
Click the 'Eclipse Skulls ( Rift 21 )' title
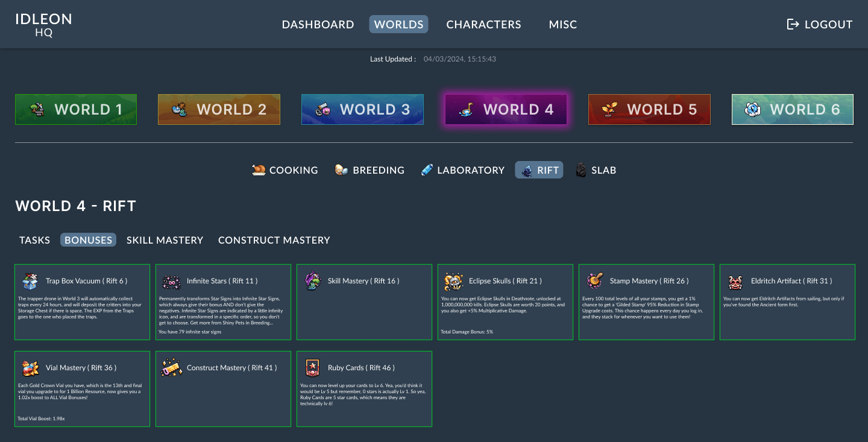505,281
